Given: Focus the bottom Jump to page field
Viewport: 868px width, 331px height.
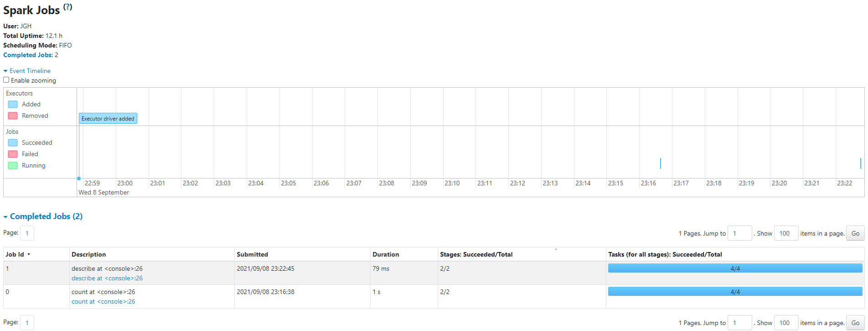Looking at the screenshot, I should click(x=739, y=323).
